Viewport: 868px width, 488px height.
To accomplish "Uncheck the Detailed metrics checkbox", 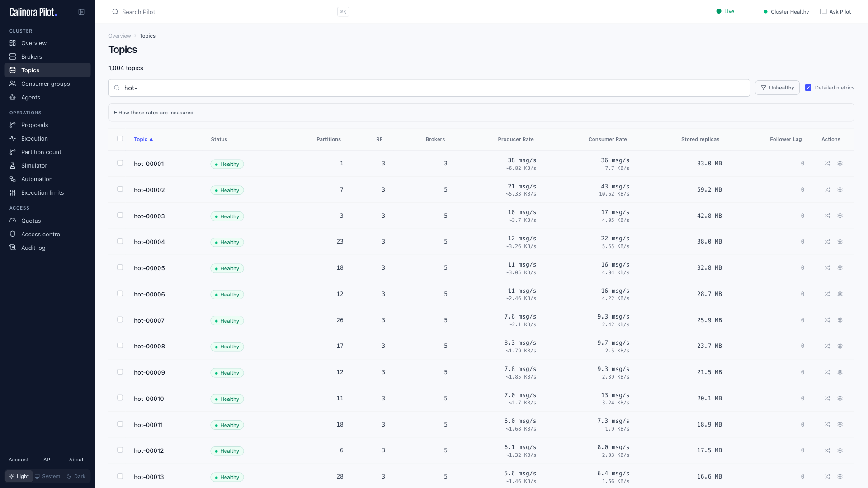I will pyautogui.click(x=808, y=88).
